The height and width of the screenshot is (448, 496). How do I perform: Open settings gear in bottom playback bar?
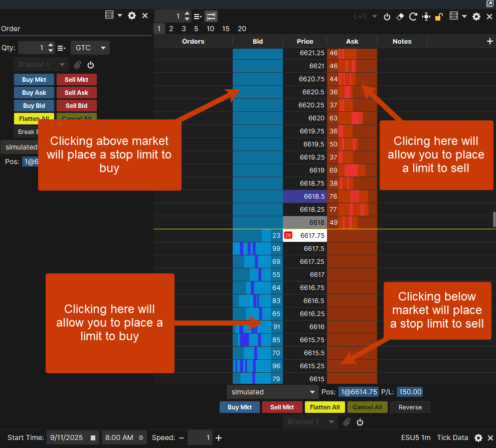pyautogui.click(x=478, y=437)
